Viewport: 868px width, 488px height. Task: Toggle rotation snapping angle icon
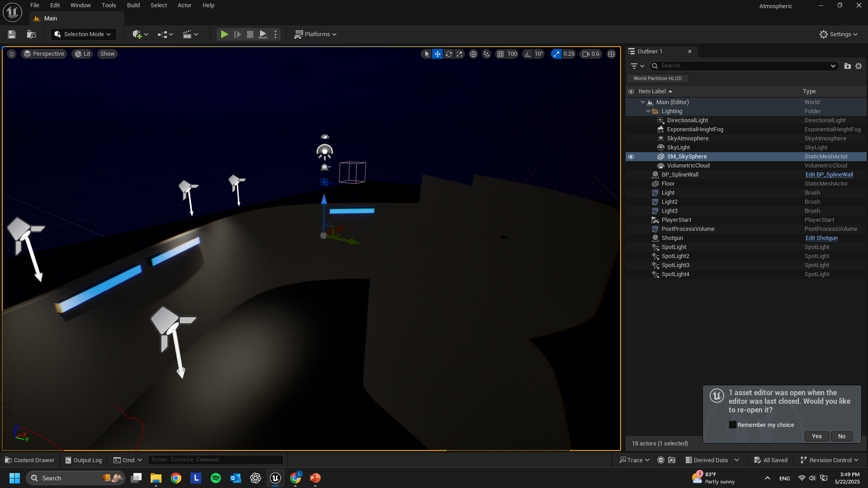[x=527, y=54]
